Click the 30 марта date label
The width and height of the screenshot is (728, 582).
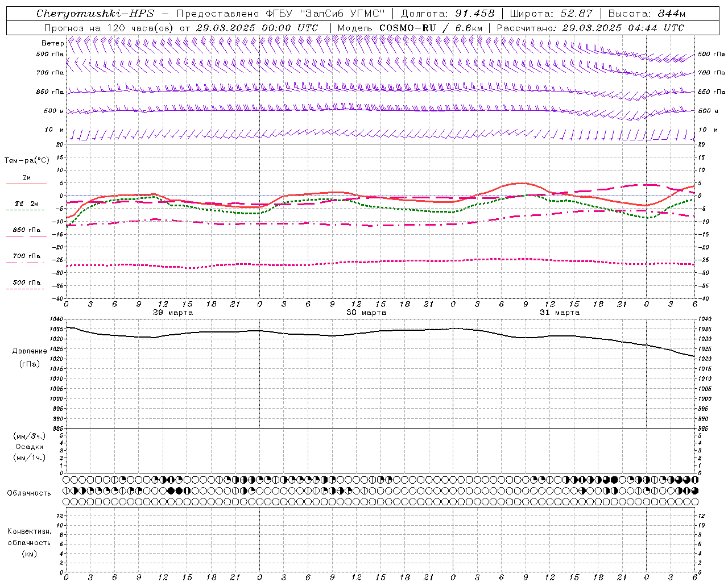click(366, 313)
